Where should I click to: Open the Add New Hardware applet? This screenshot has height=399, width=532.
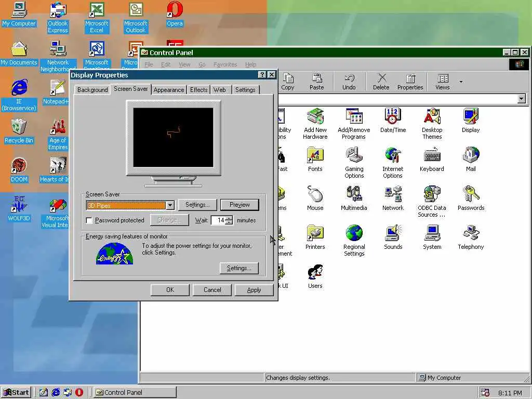tap(315, 124)
